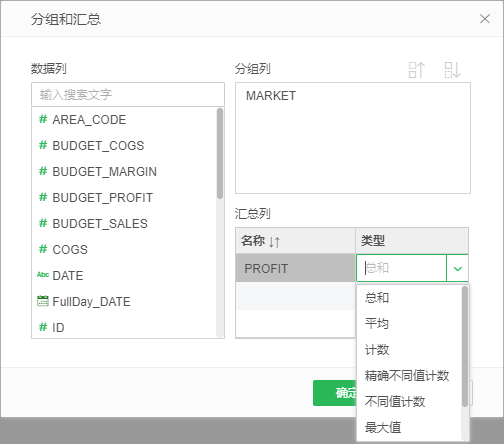Select MARKET in the 分组列 box
This screenshot has height=444, width=504.
271,96
